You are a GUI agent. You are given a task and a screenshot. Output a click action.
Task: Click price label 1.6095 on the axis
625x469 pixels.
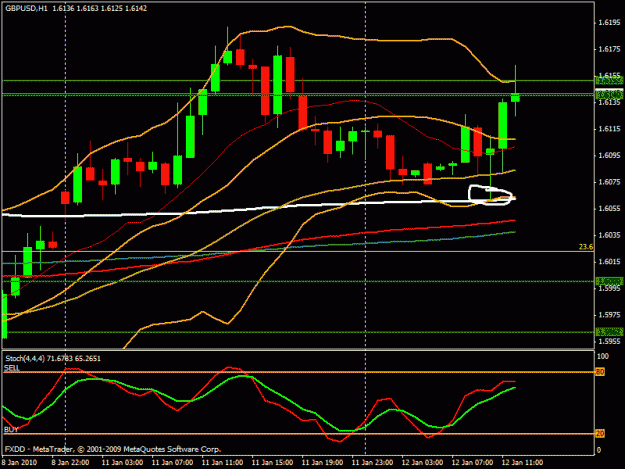609,155
